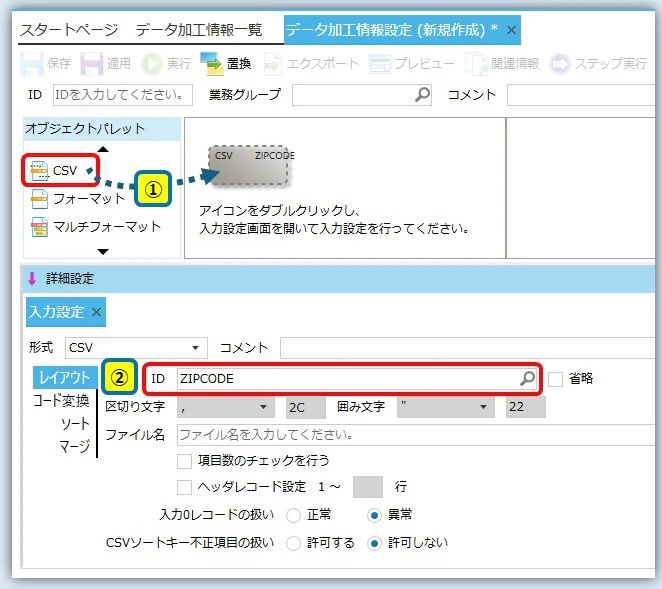Open the ソート side tab
The width and height of the screenshot is (662, 589).
click(75, 423)
